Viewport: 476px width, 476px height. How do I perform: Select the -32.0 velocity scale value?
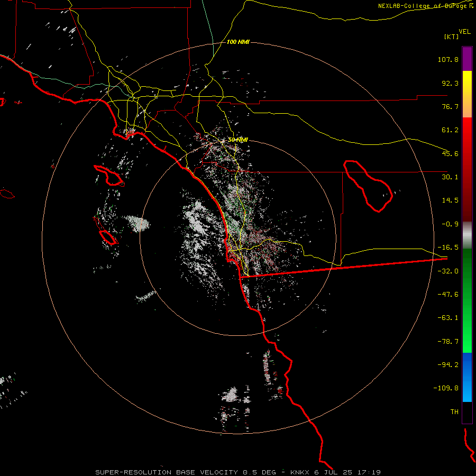point(448,271)
